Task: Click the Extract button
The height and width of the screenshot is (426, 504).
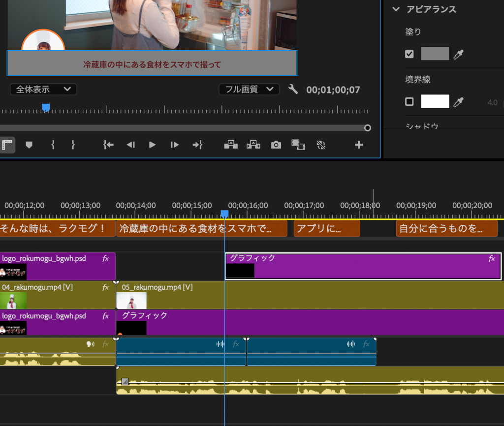Action: pos(253,145)
